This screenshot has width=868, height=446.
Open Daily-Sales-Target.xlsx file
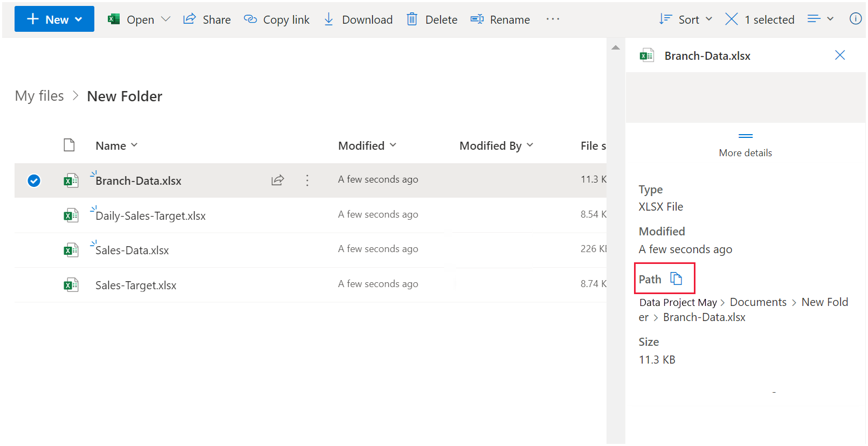tap(150, 216)
